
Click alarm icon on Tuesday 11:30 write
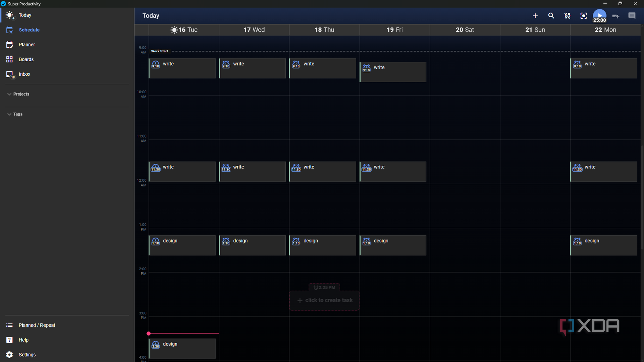(x=156, y=168)
